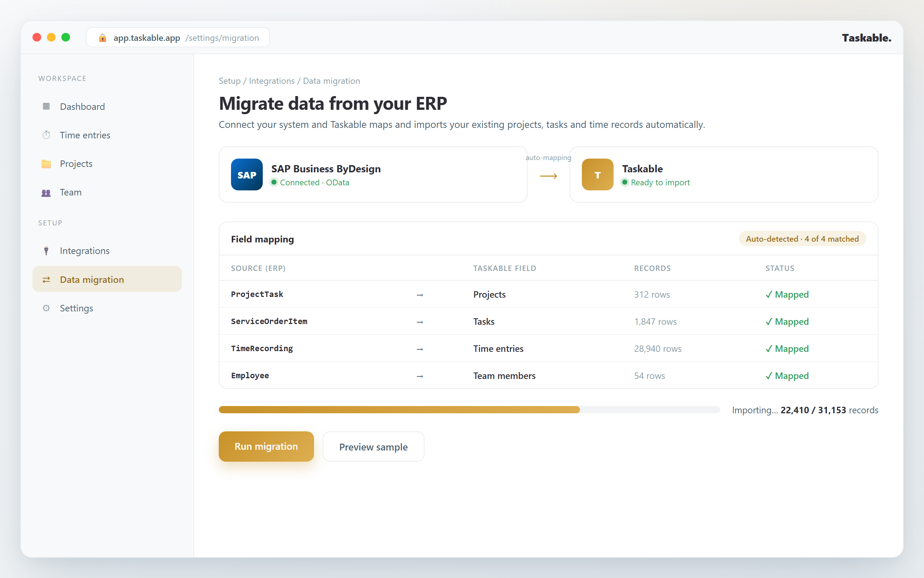This screenshot has width=924, height=578.
Task: Open Dashboard in the sidebar
Action: (x=107, y=106)
